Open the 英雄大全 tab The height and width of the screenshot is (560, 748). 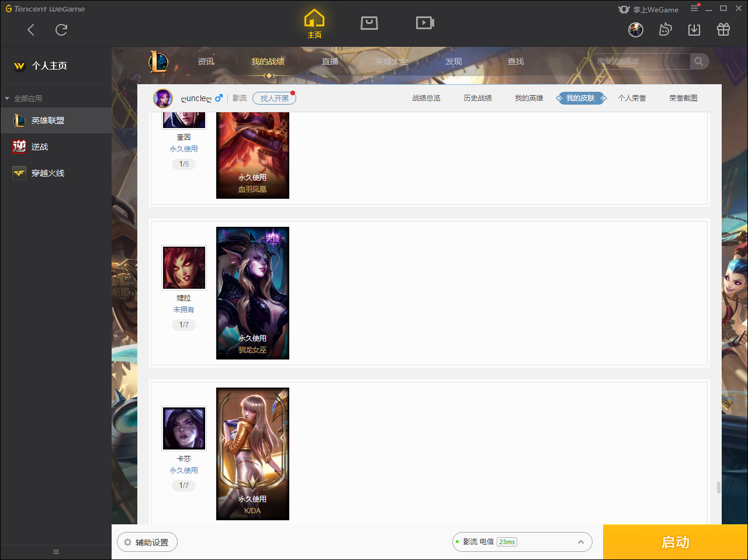(x=392, y=61)
